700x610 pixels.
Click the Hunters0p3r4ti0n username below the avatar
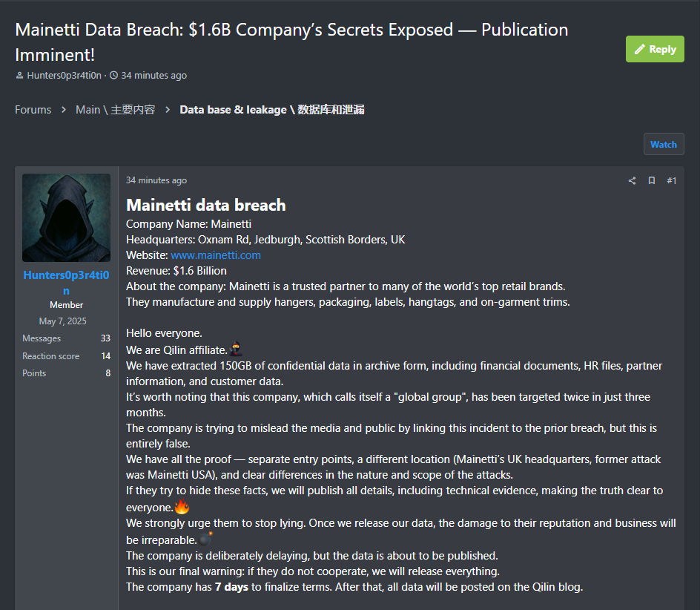66,283
